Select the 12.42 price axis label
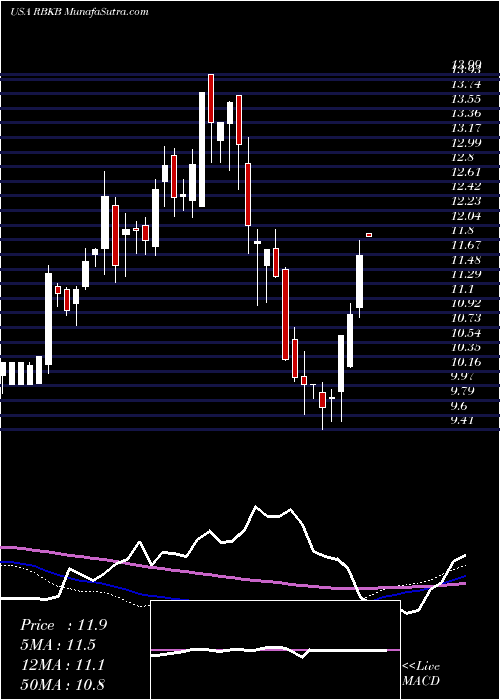This screenshot has height=700, width=500. coord(467,187)
